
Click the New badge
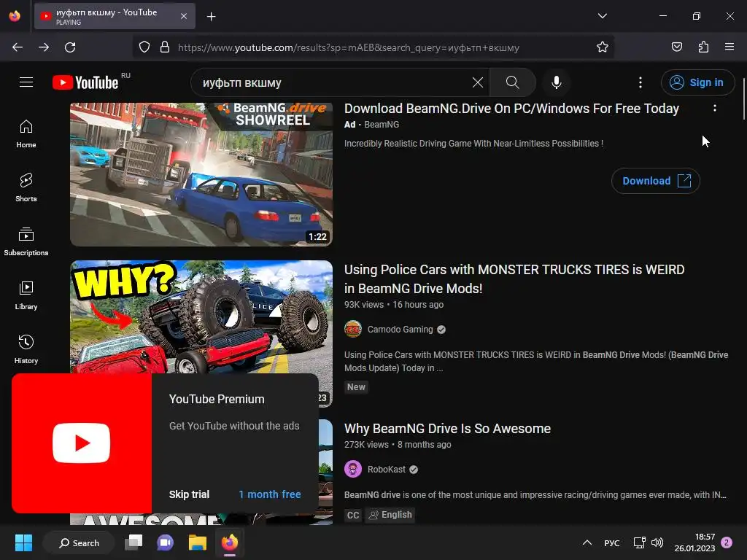click(x=356, y=387)
